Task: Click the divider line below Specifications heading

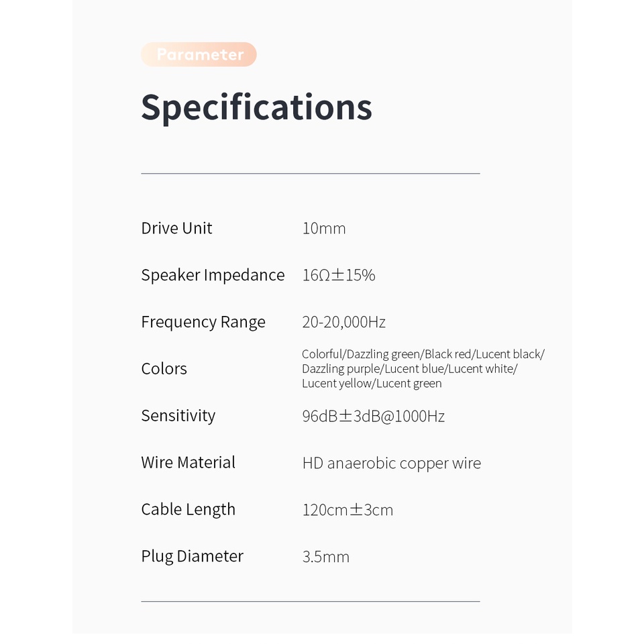Action: pyautogui.click(x=310, y=174)
